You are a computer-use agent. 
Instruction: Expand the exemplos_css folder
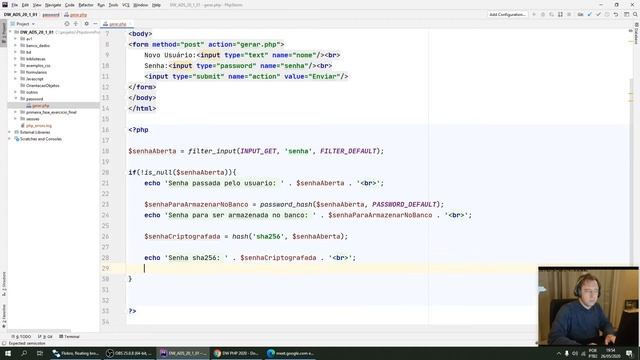16,65
